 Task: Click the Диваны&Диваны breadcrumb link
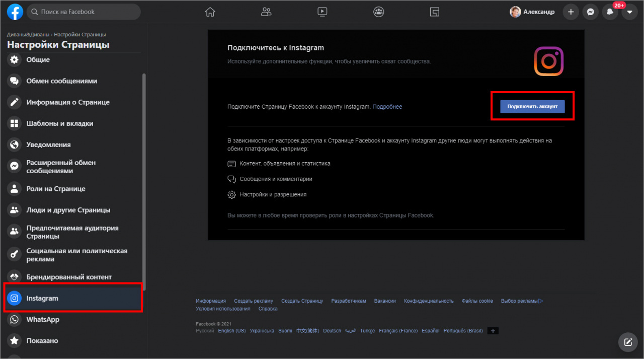[x=28, y=35]
